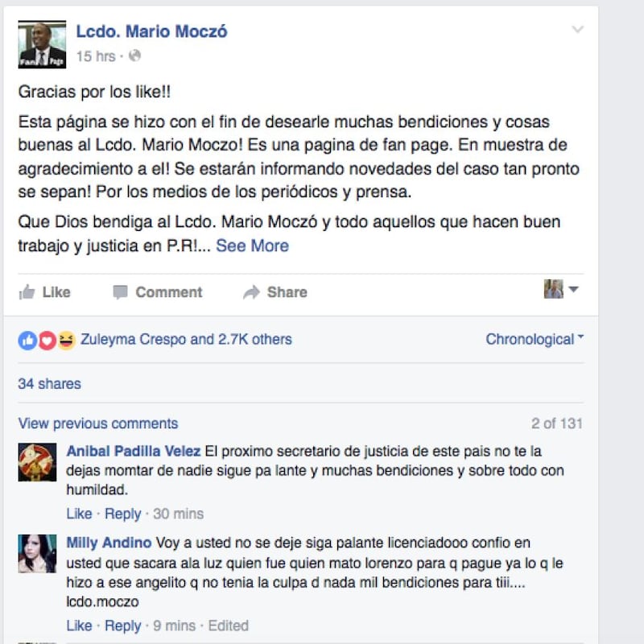Open the 34 shares list
The width and height of the screenshot is (644, 644).
tap(49, 384)
